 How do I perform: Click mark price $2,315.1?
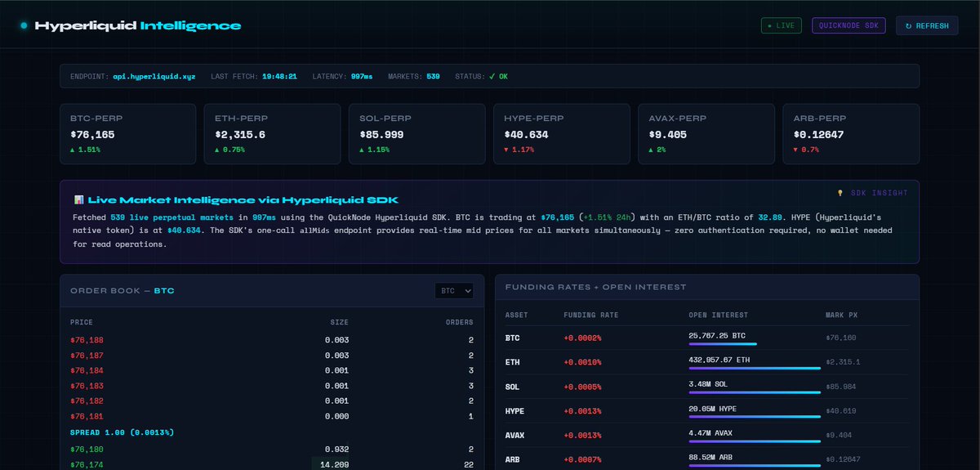tap(843, 361)
